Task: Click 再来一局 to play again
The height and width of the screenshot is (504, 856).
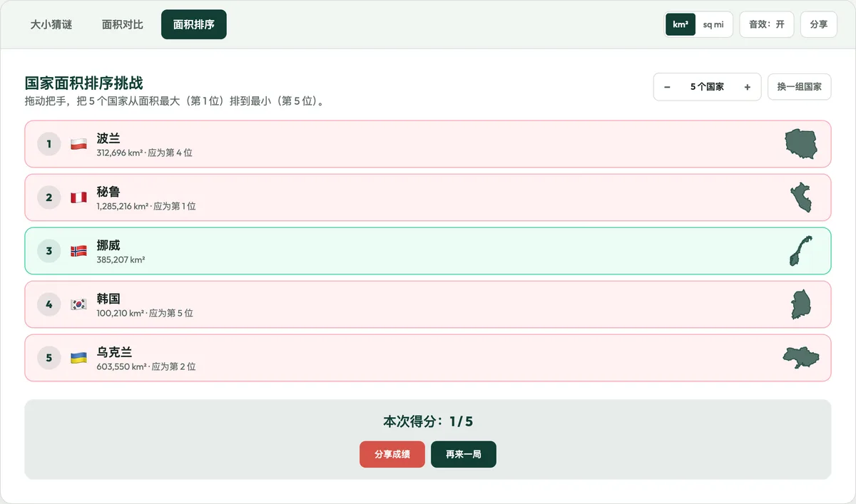Action: point(464,454)
